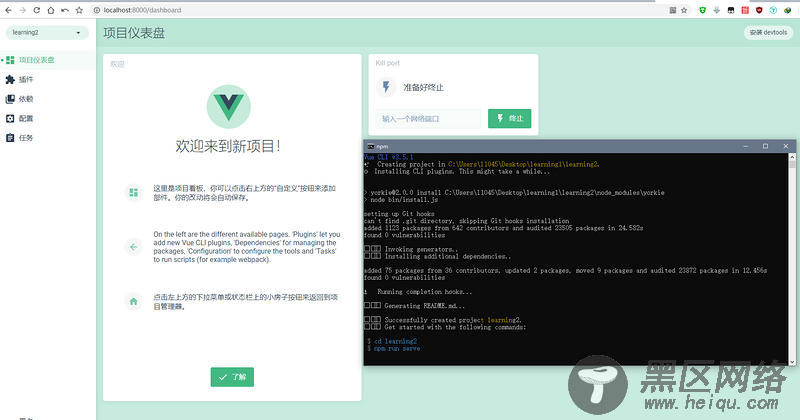Click the Kill port widget title

[x=388, y=63]
